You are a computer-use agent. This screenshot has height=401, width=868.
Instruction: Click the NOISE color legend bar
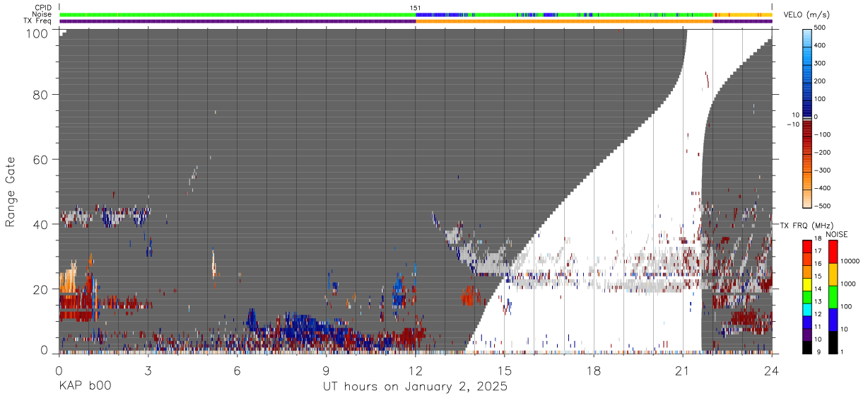tap(833, 296)
